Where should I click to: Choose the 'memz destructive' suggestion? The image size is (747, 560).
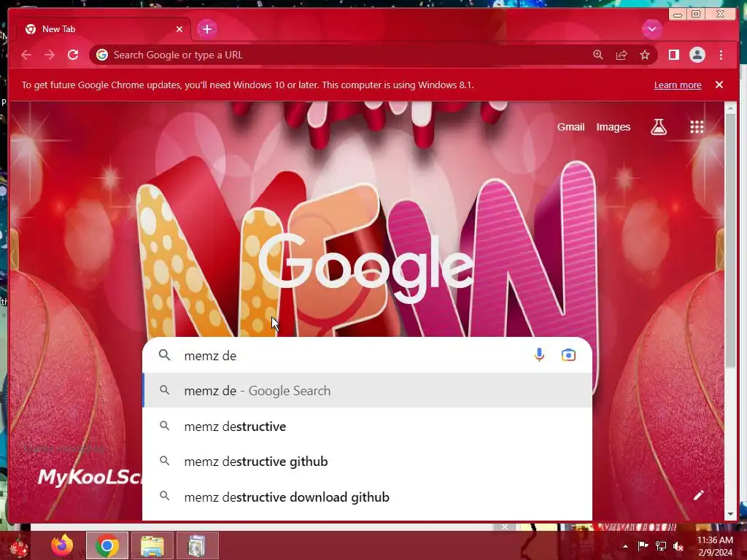pos(368,426)
